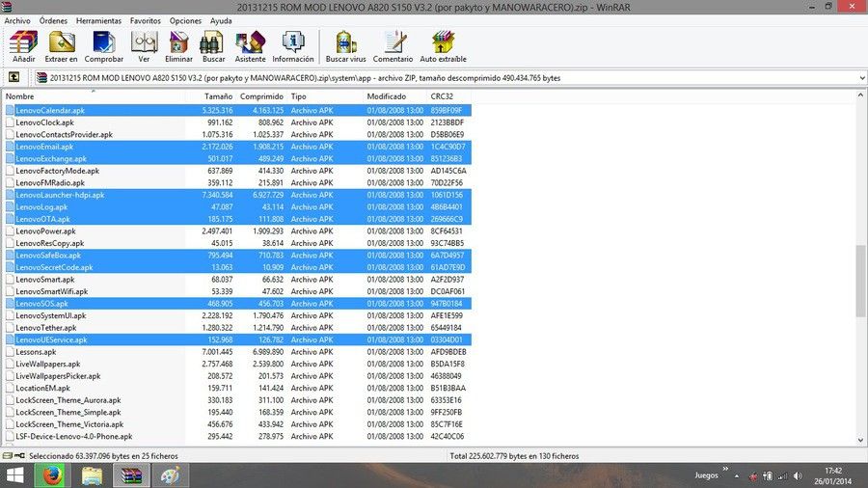The width and height of the screenshot is (868, 488).
Task: Select LenovoExchange.apk row
Action: point(238,159)
